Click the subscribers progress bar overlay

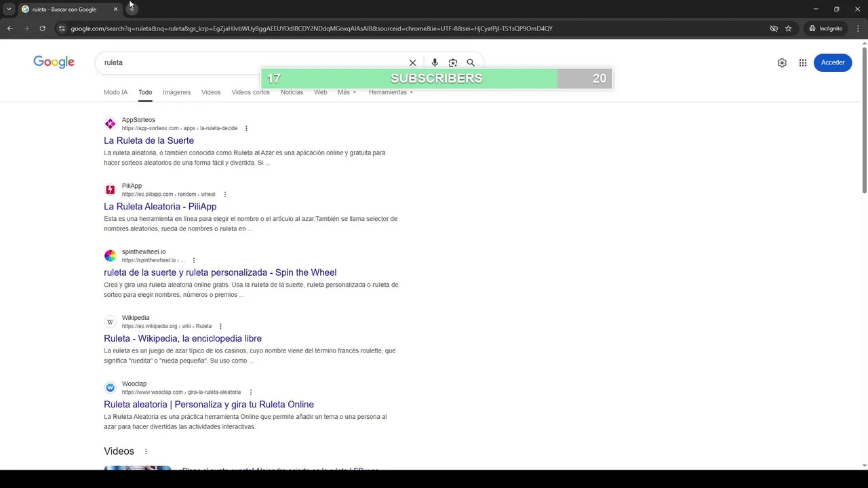pyautogui.click(x=437, y=79)
